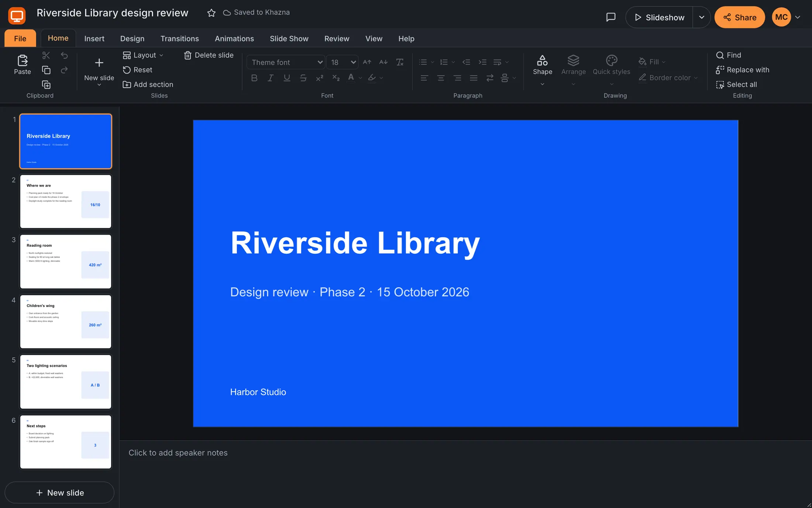Click the text direction arrows icon
Viewport: 812px width, 508px height.
pyautogui.click(x=490, y=78)
